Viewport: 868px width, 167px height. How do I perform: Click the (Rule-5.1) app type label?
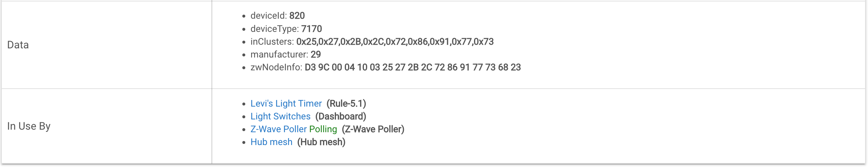click(346, 104)
